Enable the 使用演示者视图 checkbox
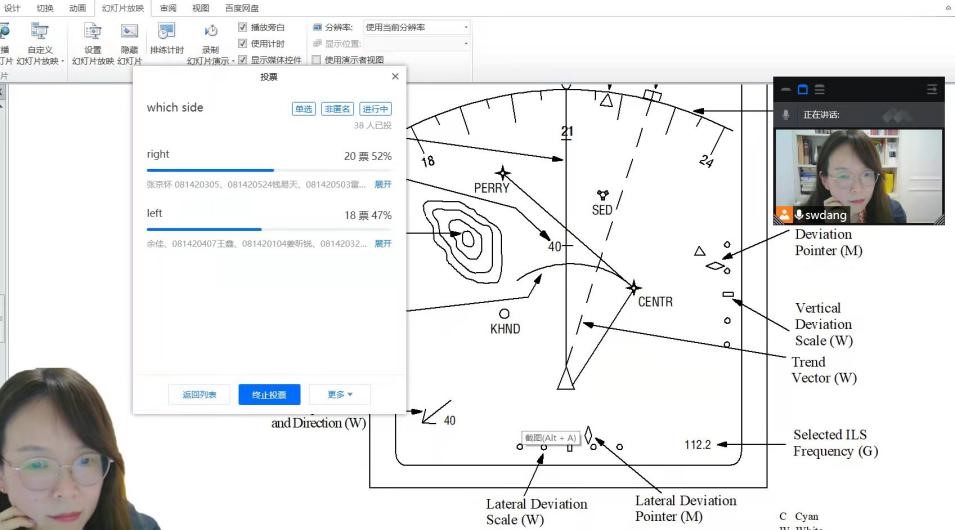955x530 pixels. (x=317, y=60)
